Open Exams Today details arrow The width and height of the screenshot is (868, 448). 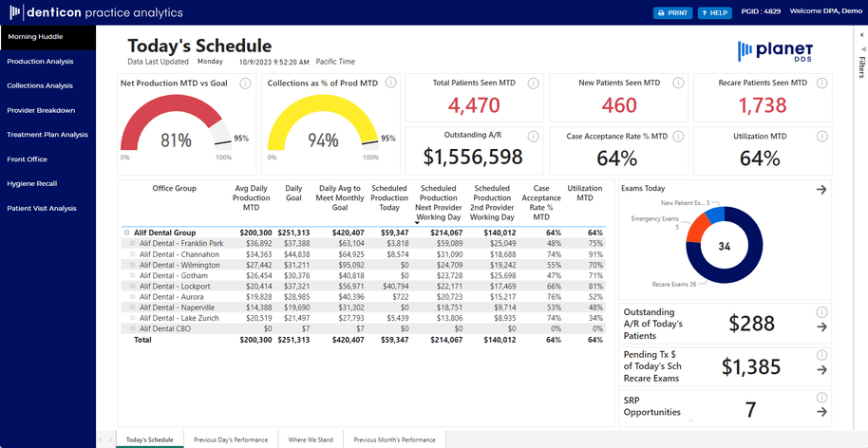click(821, 189)
